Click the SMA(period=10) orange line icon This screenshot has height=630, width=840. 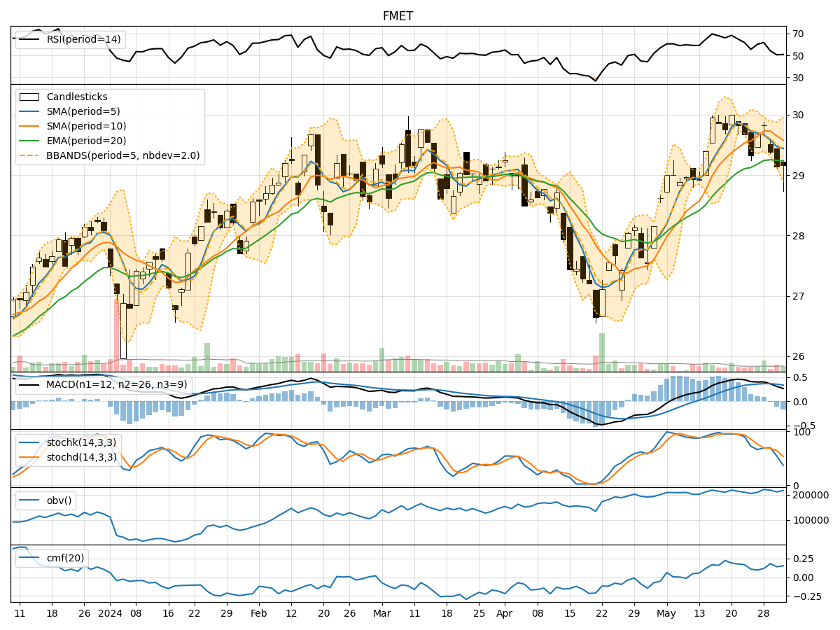(30, 125)
